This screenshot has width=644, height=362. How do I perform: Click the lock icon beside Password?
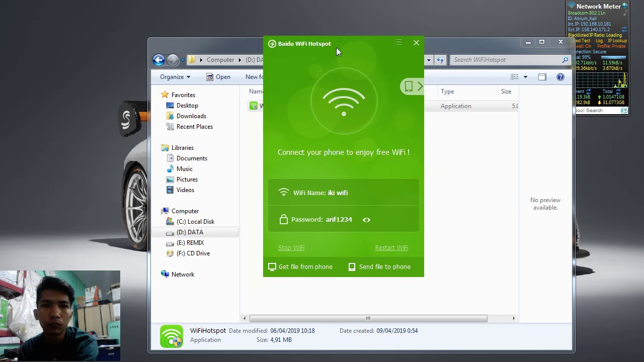284,219
